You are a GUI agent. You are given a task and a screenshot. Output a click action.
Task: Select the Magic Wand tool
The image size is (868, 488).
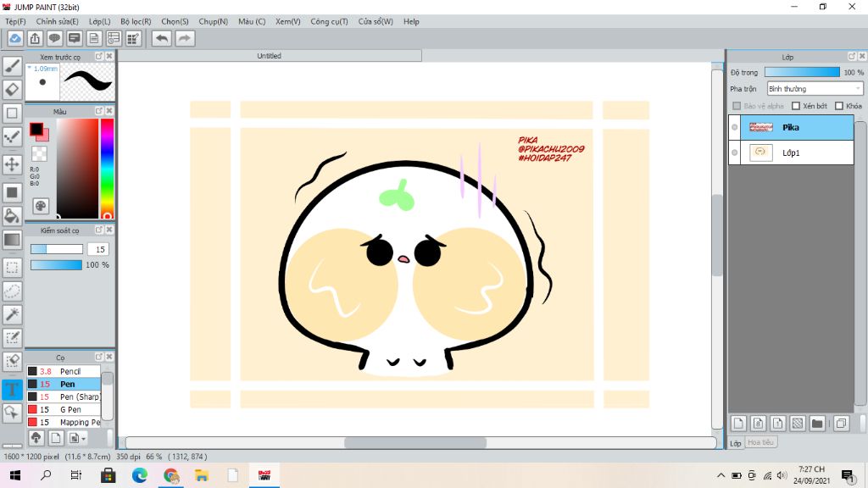click(12, 314)
